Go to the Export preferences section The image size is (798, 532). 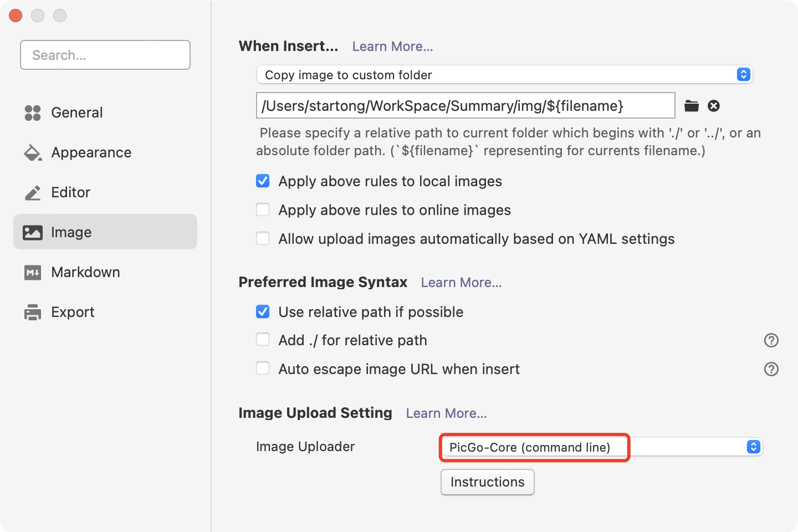click(x=105, y=312)
